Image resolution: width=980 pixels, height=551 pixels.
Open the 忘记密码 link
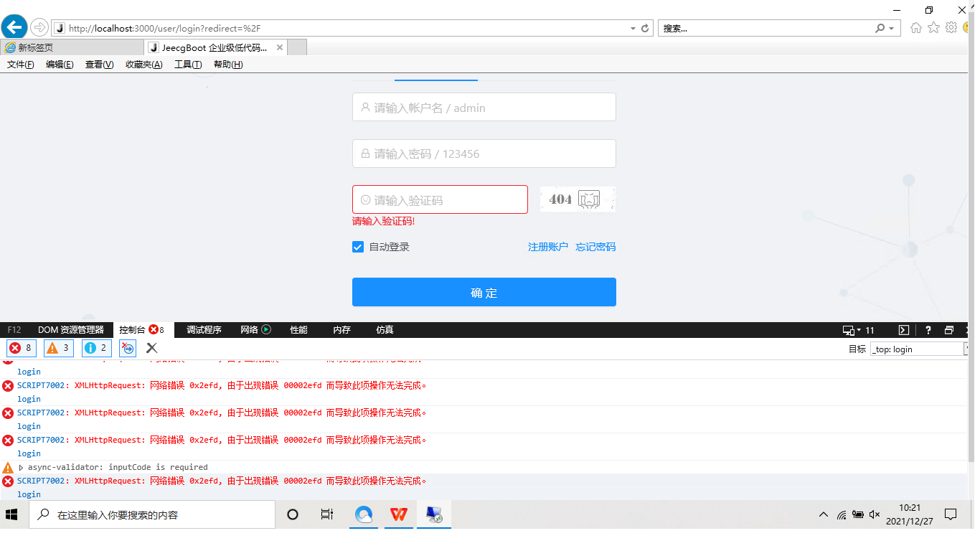595,247
